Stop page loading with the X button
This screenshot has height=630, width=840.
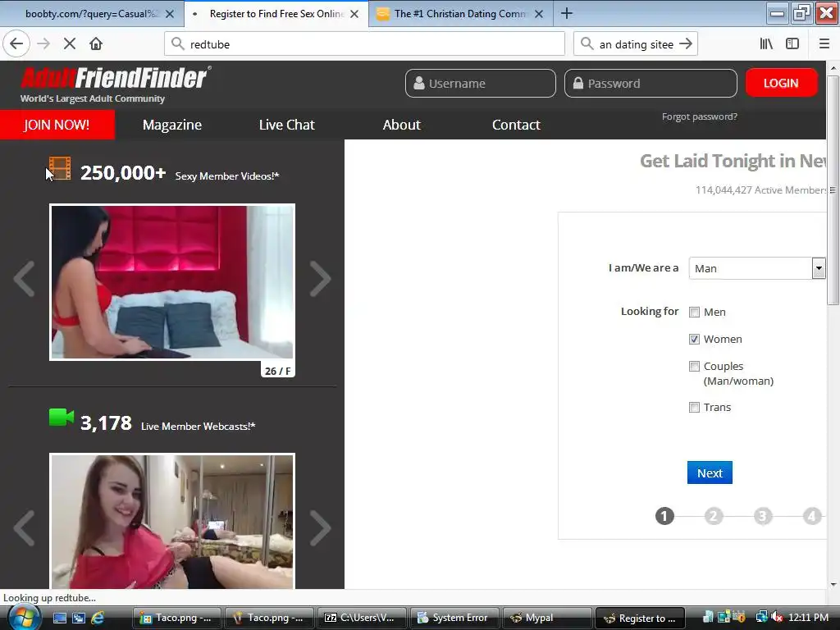(x=70, y=44)
